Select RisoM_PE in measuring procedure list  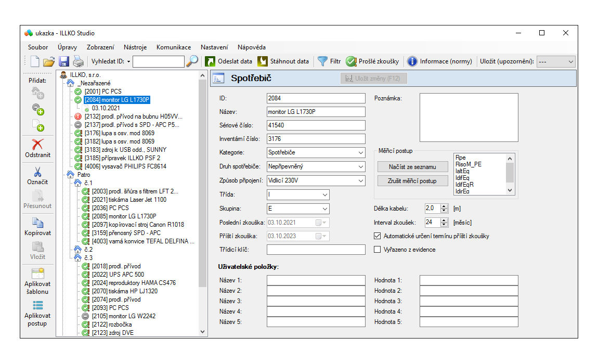pos(469,164)
